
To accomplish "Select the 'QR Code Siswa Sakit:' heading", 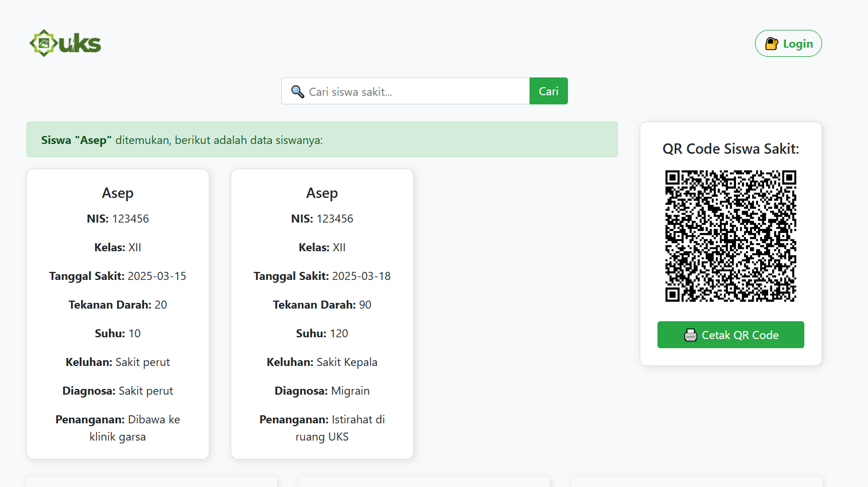I will click(x=730, y=149).
